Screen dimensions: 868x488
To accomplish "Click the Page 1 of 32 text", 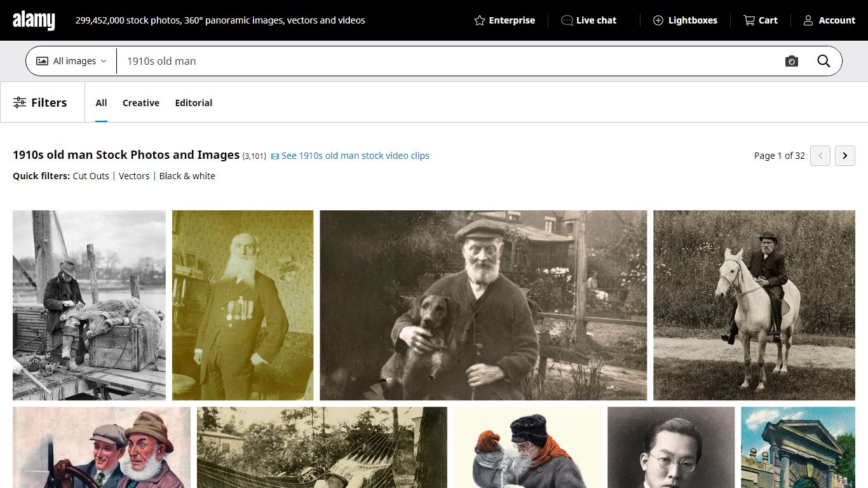I will click(x=779, y=156).
